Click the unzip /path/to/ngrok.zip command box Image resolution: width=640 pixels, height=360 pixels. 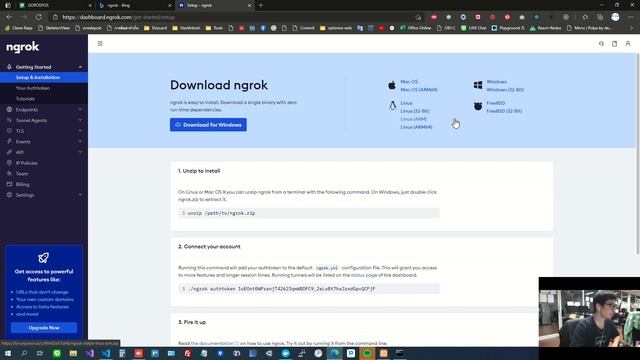coord(309,213)
